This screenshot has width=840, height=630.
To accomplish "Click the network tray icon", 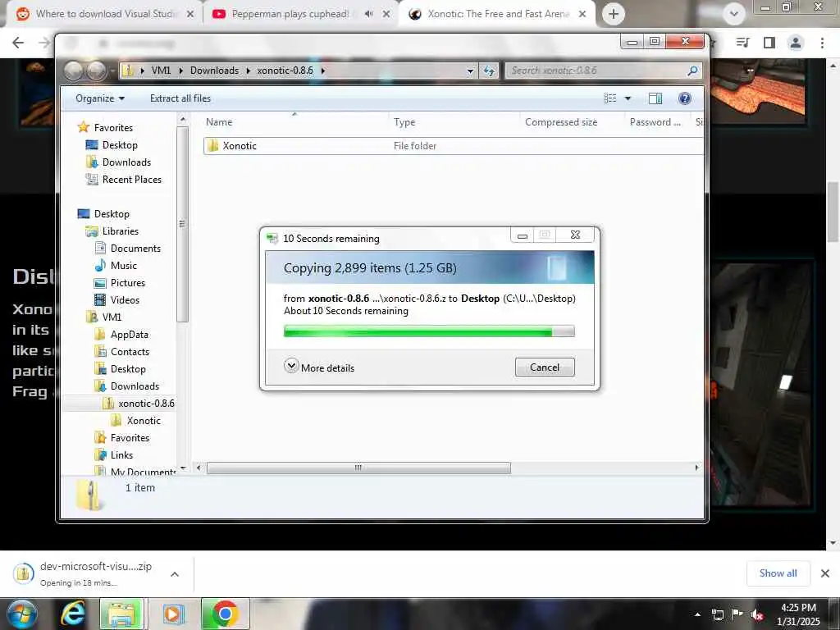I will pyautogui.click(x=717, y=614).
